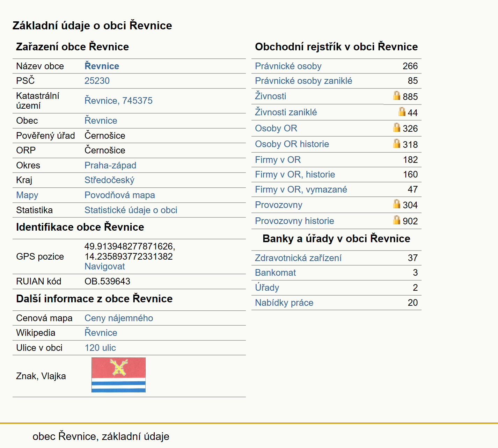
Task: Click the count 20 for Nabídky práce
Action: click(x=412, y=303)
